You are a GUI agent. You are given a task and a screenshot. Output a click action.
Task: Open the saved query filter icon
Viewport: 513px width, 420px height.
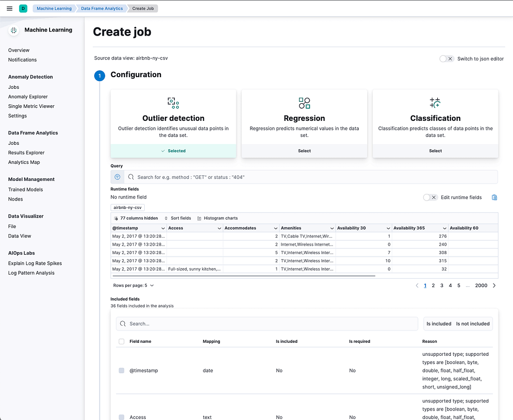[x=117, y=177]
